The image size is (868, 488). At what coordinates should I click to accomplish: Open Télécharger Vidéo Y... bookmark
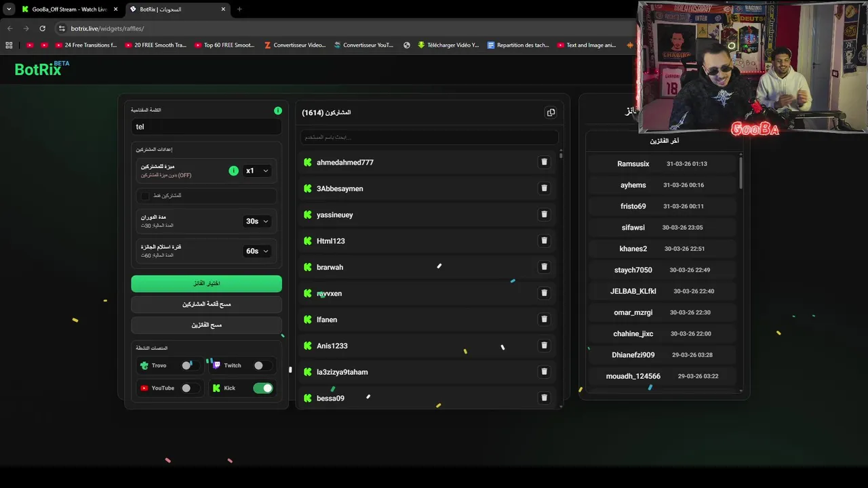[448, 45]
